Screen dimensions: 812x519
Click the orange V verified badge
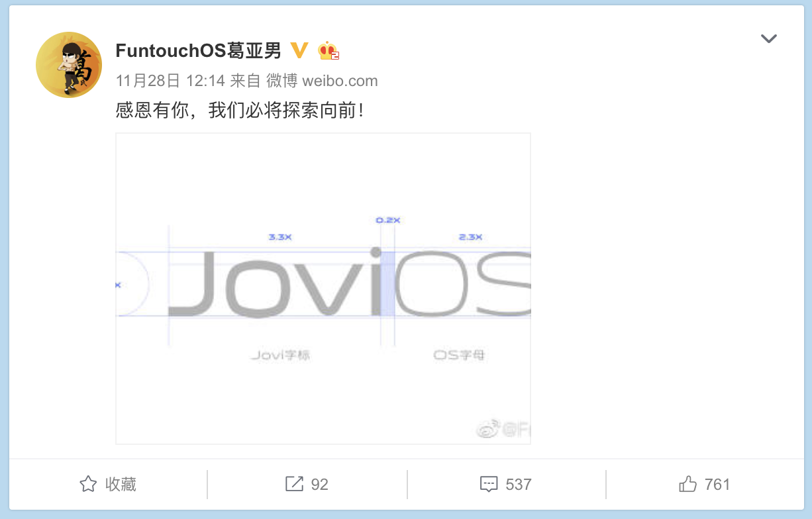point(300,50)
